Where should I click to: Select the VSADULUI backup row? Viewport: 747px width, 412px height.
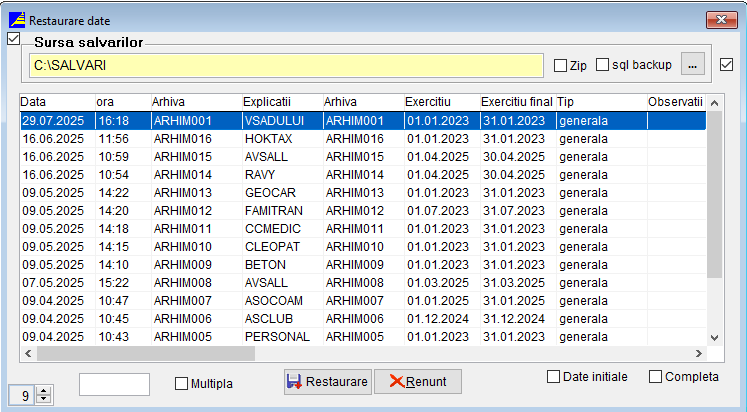click(x=363, y=121)
